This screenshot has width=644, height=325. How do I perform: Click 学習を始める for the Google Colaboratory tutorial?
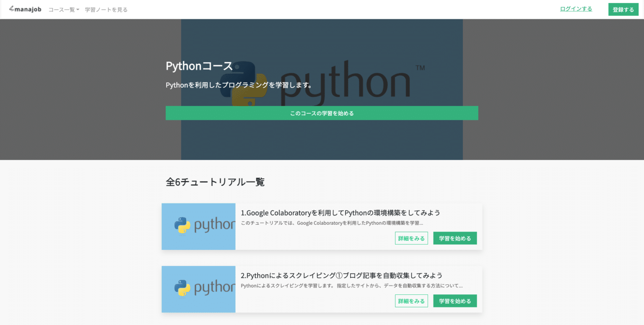click(454, 238)
